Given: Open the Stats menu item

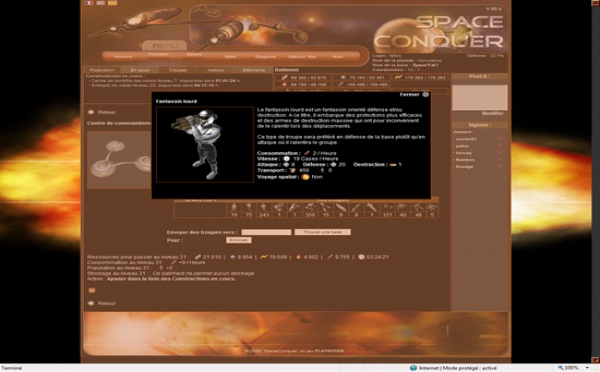Looking at the screenshot, I should [x=230, y=57].
